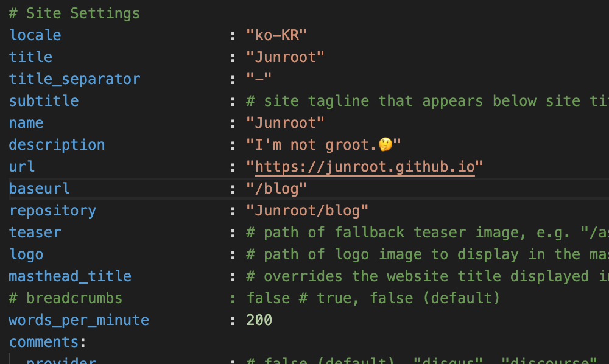
Task: Click the teaser key
Action: point(35,233)
